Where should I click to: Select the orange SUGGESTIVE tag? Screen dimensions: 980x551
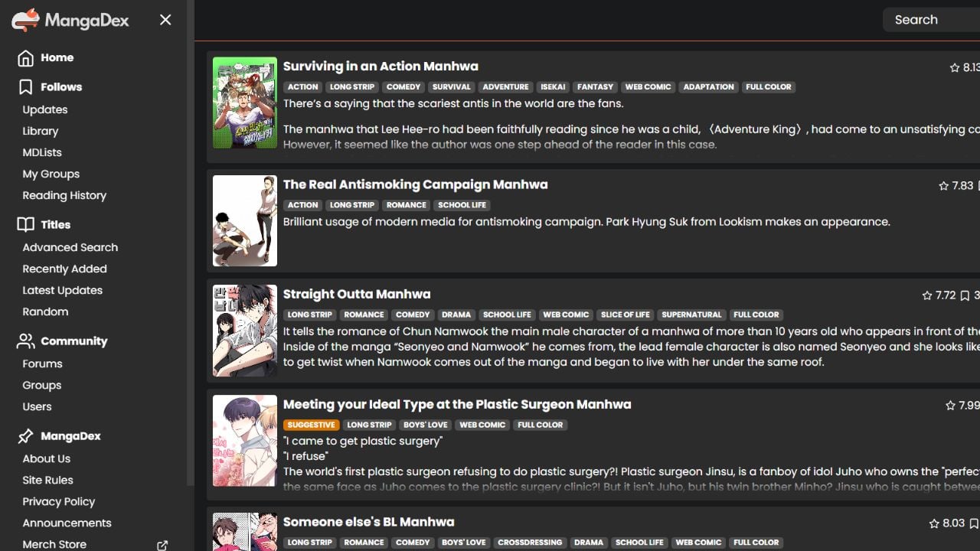tap(311, 425)
